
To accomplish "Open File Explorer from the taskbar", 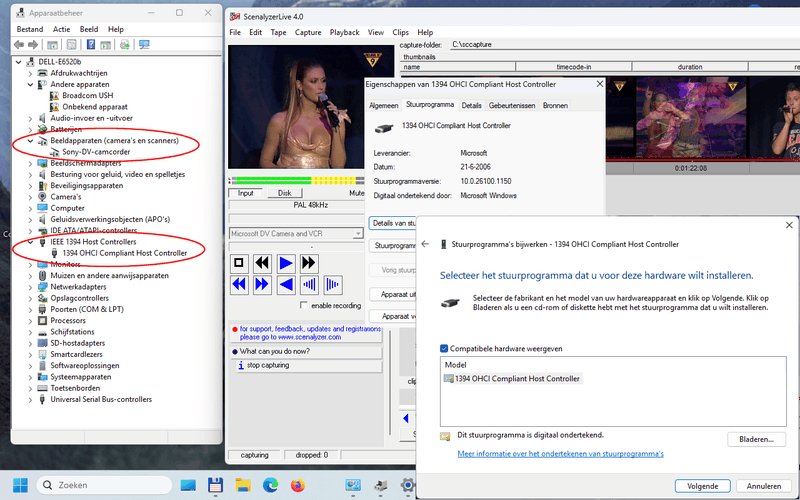I will [243, 485].
